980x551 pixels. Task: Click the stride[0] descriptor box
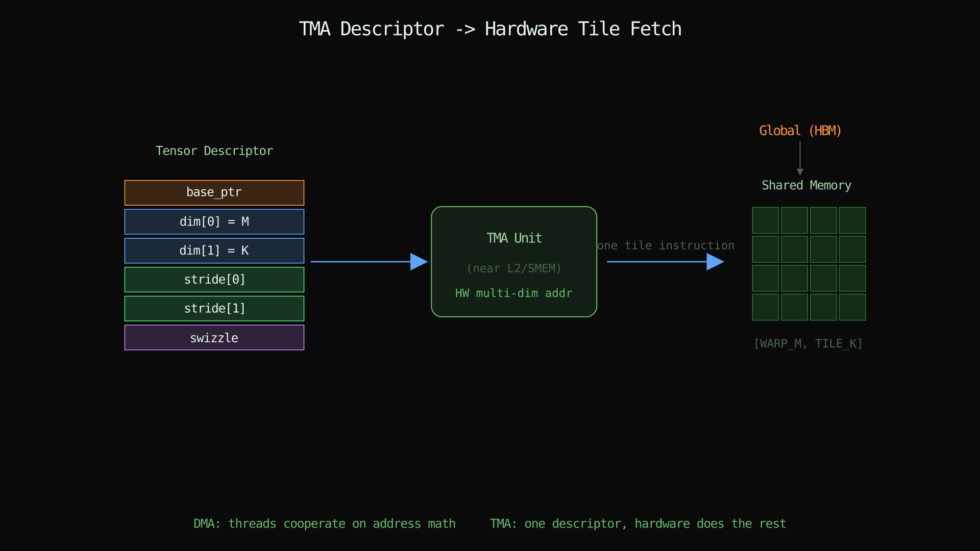[214, 280]
